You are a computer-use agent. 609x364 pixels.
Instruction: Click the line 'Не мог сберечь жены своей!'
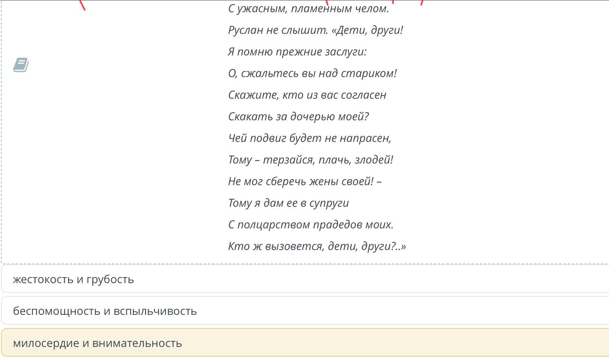point(305,182)
